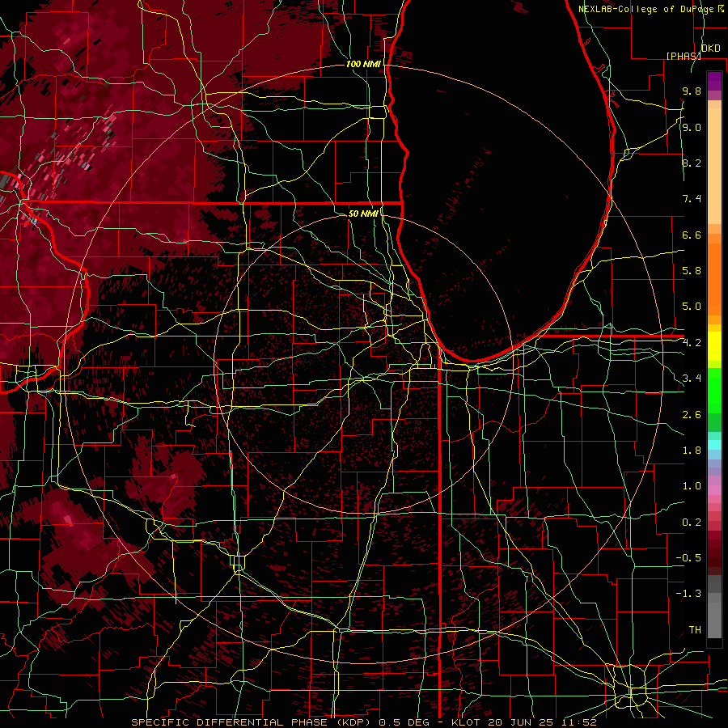Select the "-0.5" scale value
Viewport: 728px width, 728px height.
(688, 558)
